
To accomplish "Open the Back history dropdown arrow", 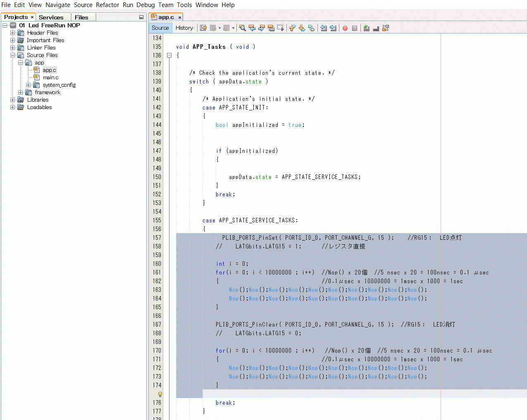I will [x=219, y=28].
